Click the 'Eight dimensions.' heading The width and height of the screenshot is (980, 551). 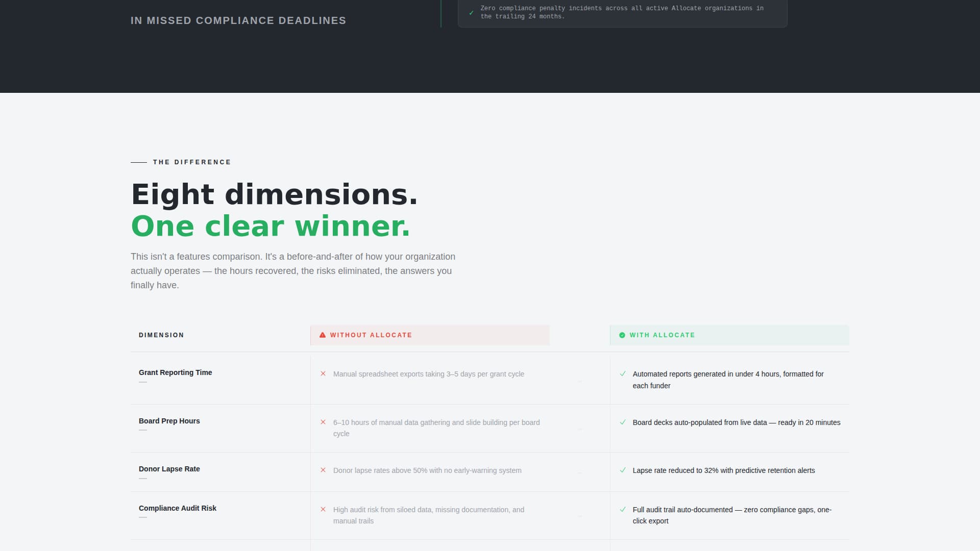tap(274, 194)
